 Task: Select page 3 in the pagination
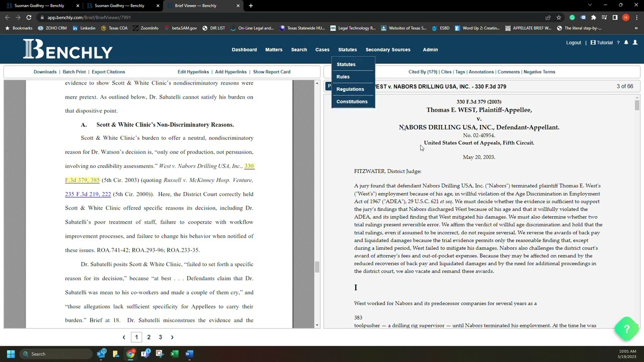point(160,337)
